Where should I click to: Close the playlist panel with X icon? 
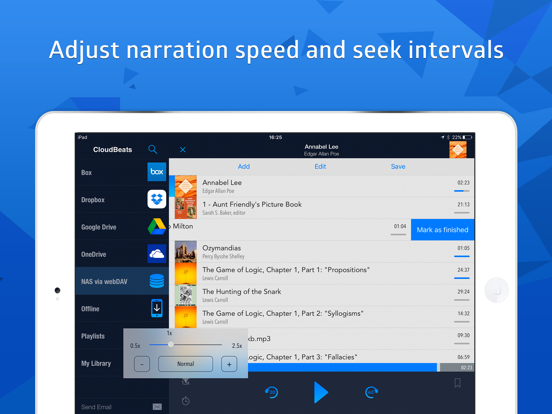click(x=183, y=150)
